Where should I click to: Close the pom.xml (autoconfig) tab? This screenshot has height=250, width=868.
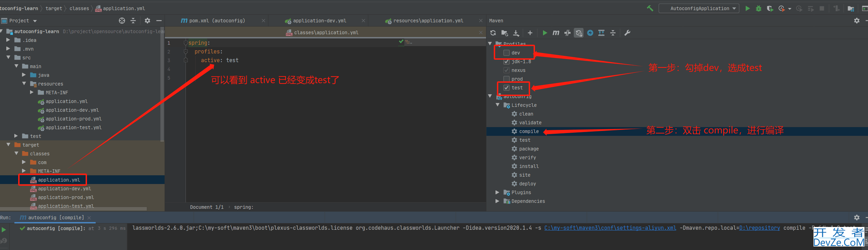263,21
